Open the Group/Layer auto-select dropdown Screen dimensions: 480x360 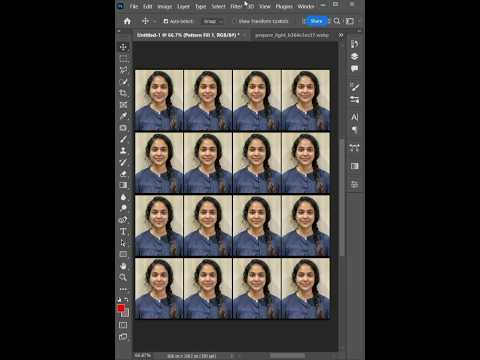tap(212, 21)
